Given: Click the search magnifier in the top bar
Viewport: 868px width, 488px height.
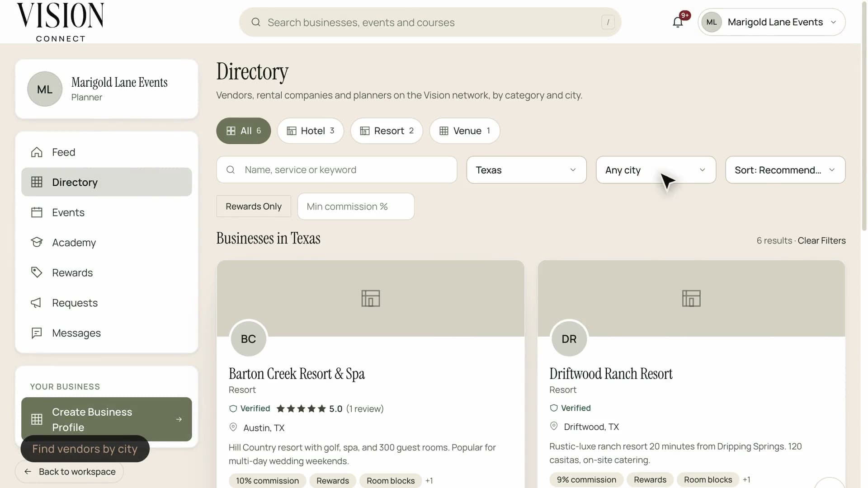Looking at the screenshot, I should [x=256, y=22].
